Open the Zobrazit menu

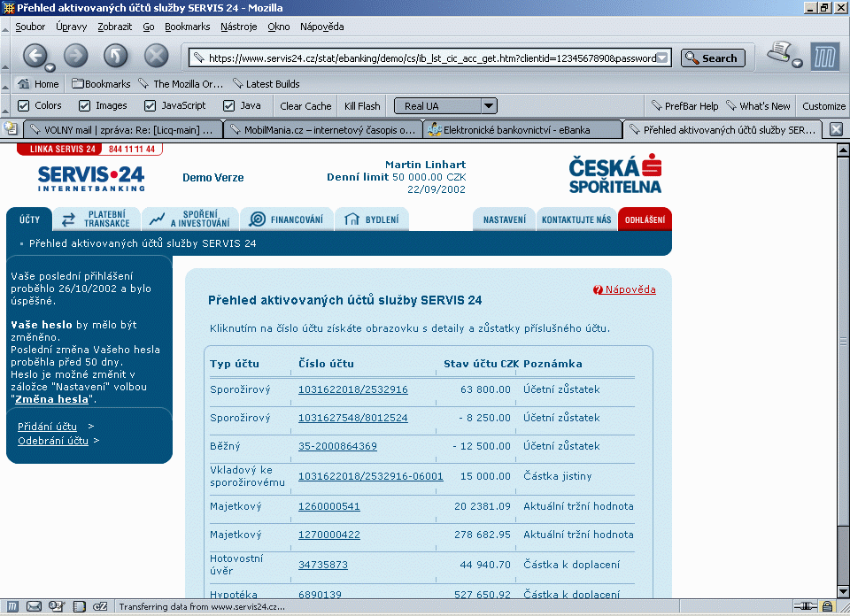click(115, 27)
